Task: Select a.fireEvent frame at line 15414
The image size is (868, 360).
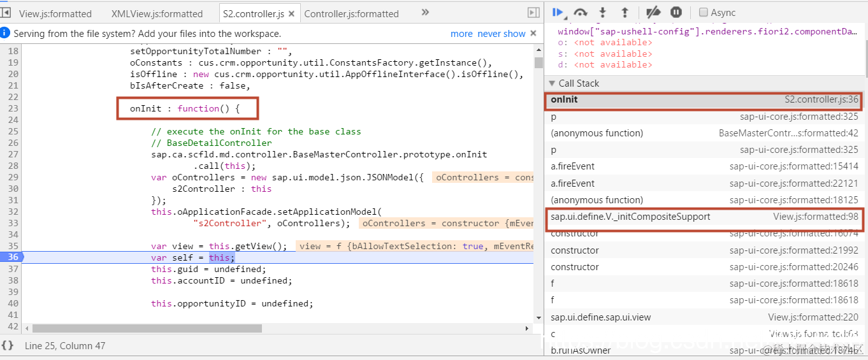Action: [x=704, y=166]
